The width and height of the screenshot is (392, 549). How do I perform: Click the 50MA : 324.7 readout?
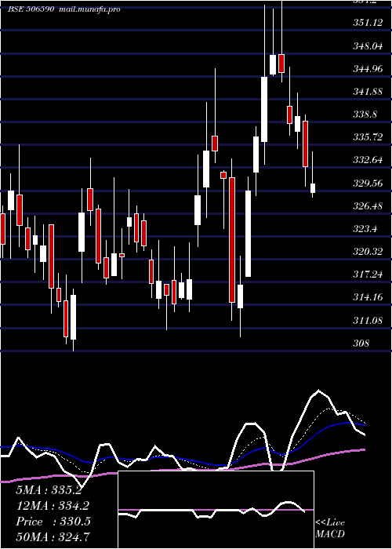(x=53, y=536)
